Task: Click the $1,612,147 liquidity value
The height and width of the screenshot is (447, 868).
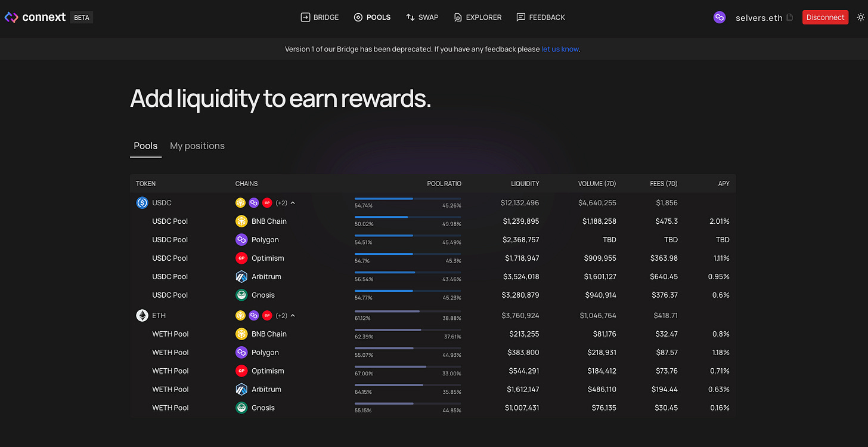Action: (x=522, y=390)
